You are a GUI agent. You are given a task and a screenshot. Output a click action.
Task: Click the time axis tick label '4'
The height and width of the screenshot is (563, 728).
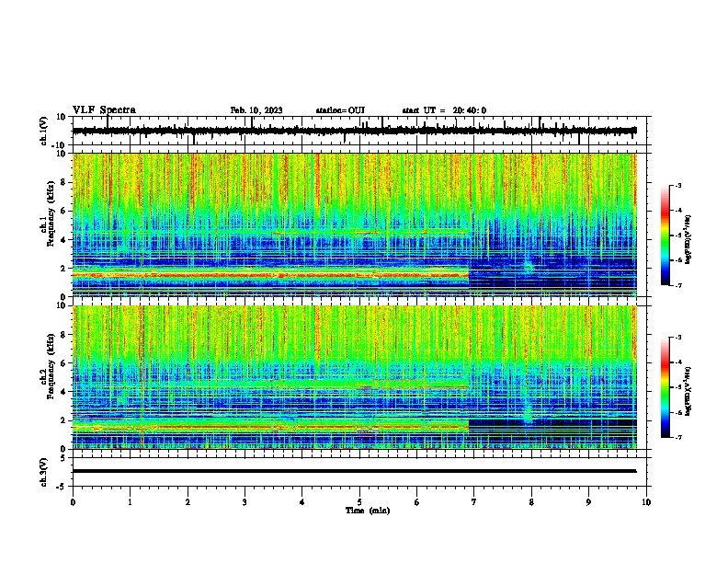coord(302,502)
